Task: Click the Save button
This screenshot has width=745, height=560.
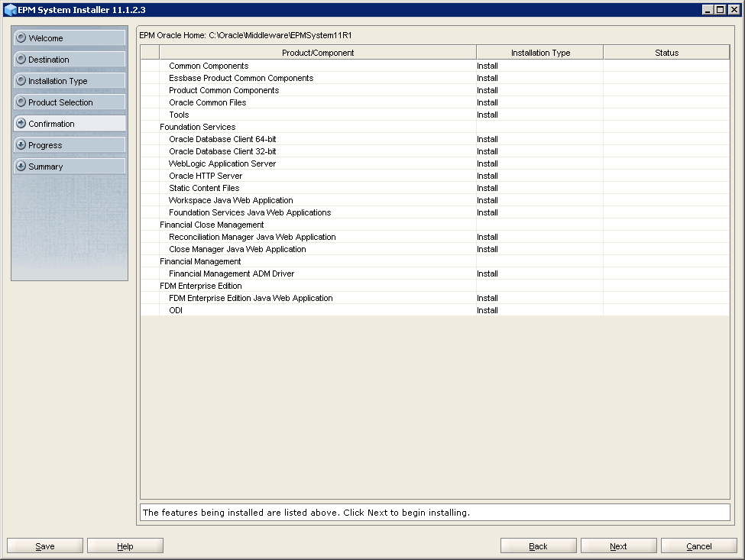Action: (45, 545)
